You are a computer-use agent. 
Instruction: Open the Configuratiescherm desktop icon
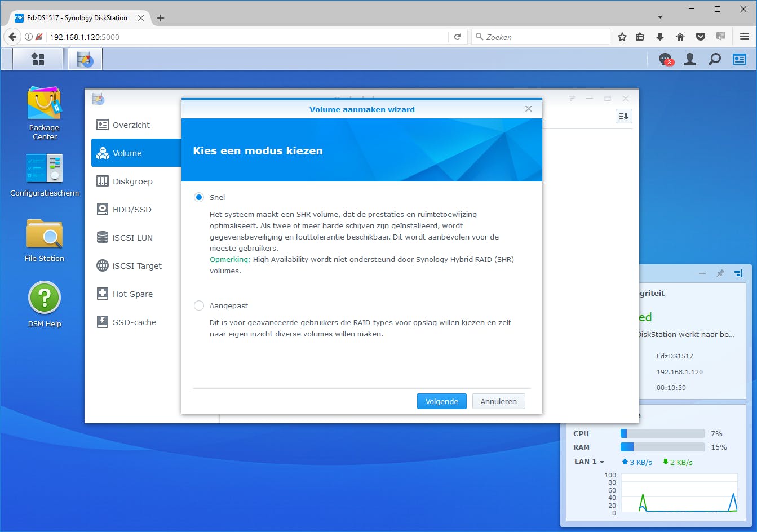(45, 176)
